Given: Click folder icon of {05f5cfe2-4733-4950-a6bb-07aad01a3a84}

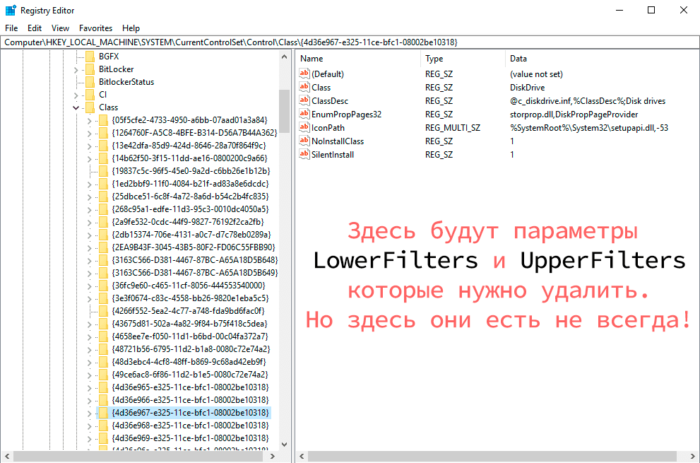Looking at the screenshot, I should [x=104, y=120].
